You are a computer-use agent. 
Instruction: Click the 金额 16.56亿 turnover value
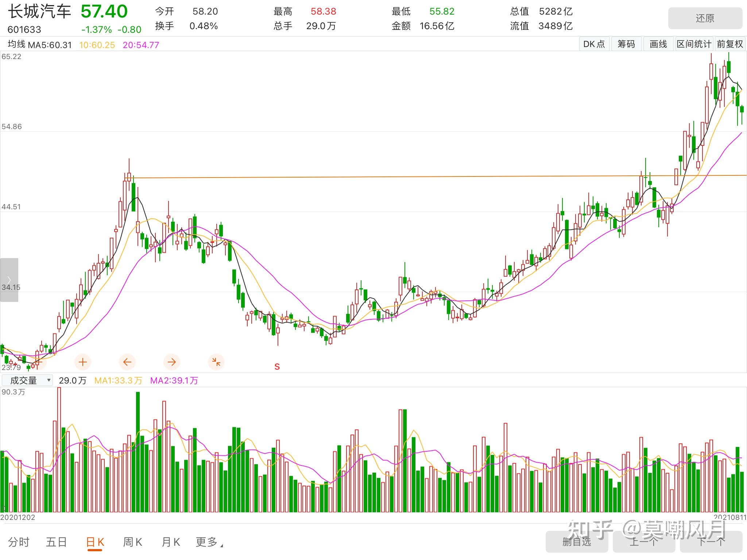(x=437, y=26)
